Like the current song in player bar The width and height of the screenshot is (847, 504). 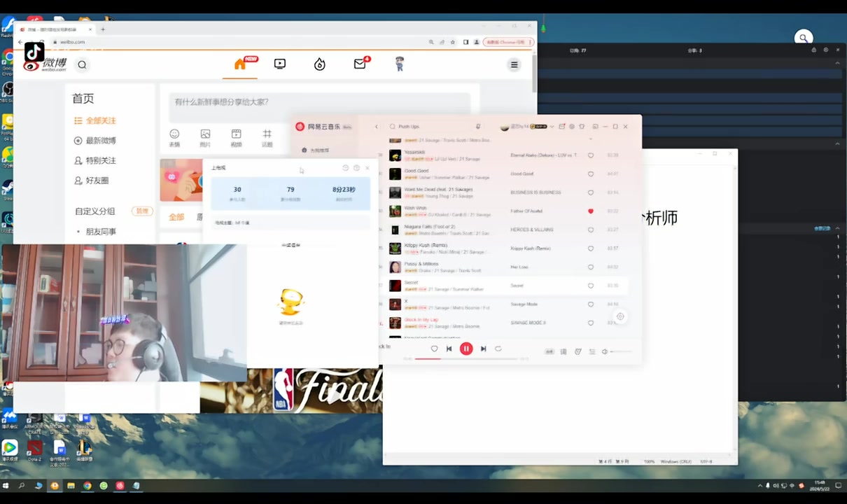coord(434,349)
